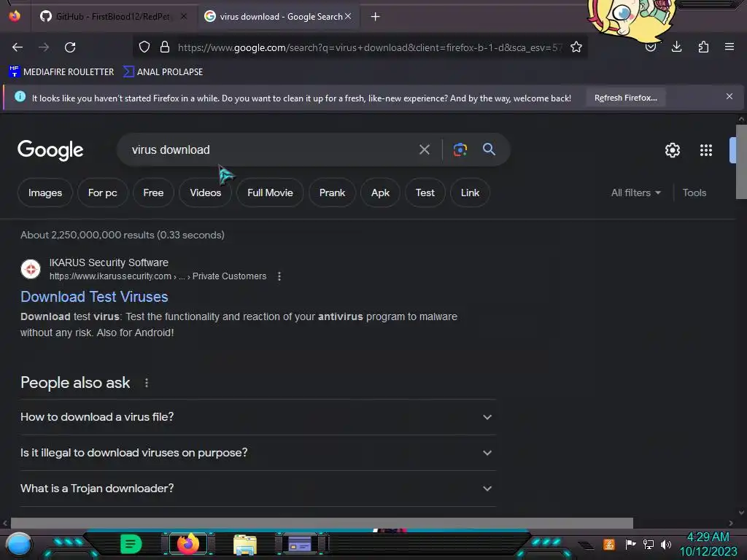Image resolution: width=747 pixels, height=560 pixels.
Task: Select the 'For pc' filter chip
Action: pyautogui.click(x=102, y=192)
